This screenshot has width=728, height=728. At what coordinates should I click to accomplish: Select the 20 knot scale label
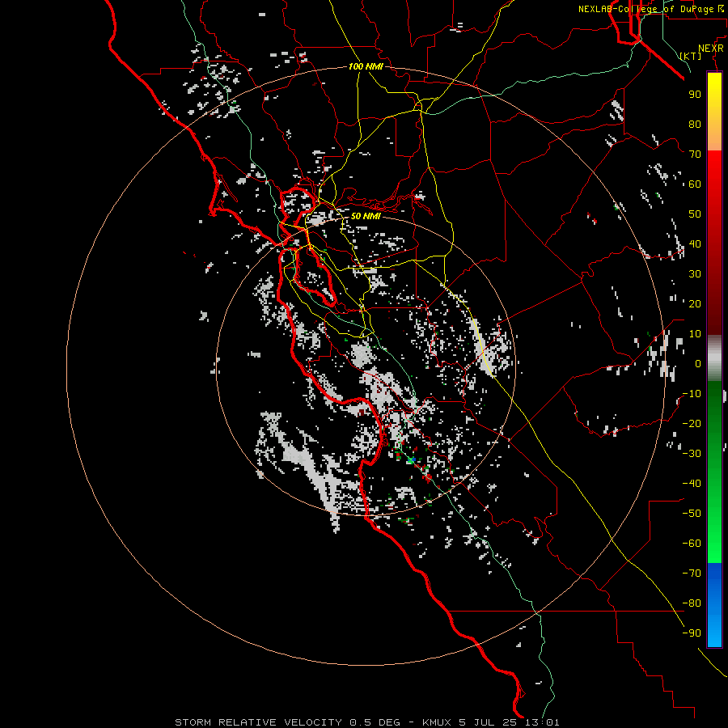[x=695, y=303]
